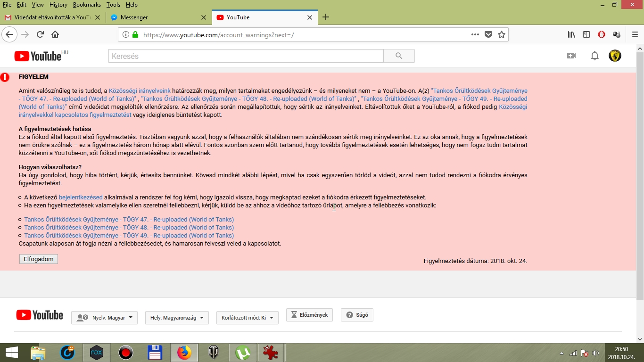Click the Előzmények footer button
The width and height of the screenshot is (644, 362).
point(310,315)
